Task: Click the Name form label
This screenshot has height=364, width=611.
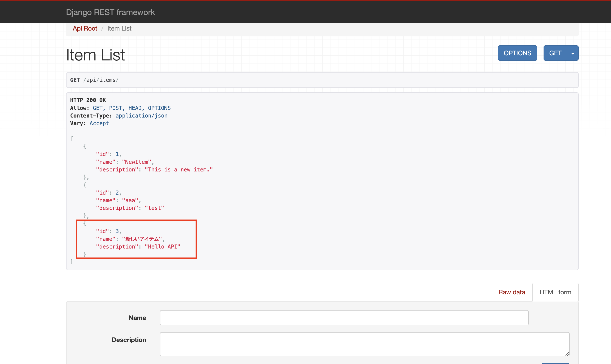Action: coord(137,318)
